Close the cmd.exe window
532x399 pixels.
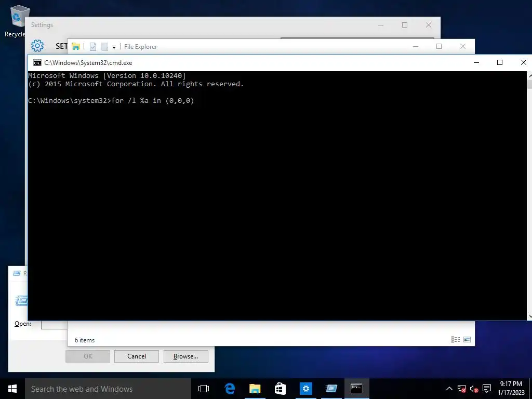tap(524, 62)
